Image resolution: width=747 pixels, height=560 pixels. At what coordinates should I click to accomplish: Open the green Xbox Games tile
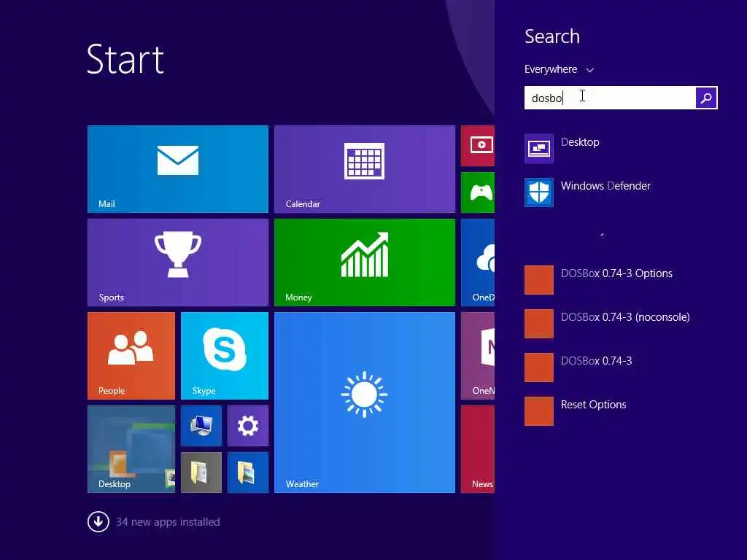(x=478, y=192)
